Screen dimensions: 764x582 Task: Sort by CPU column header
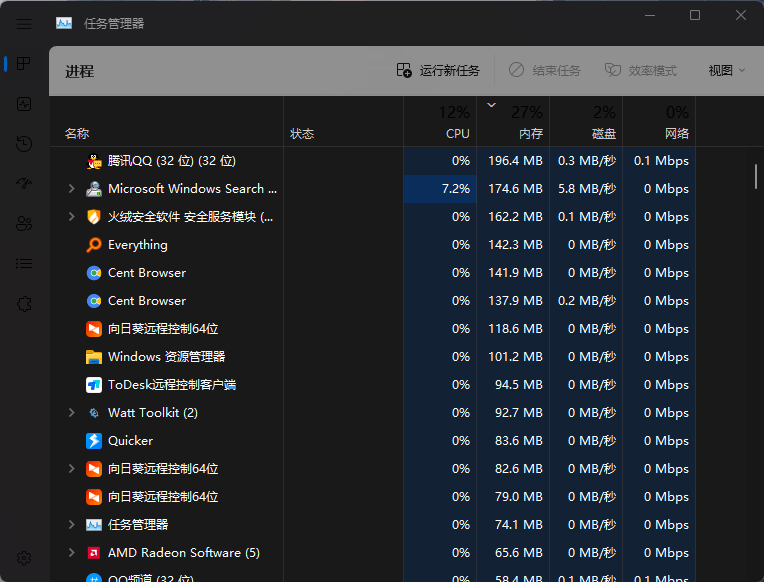pos(440,122)
